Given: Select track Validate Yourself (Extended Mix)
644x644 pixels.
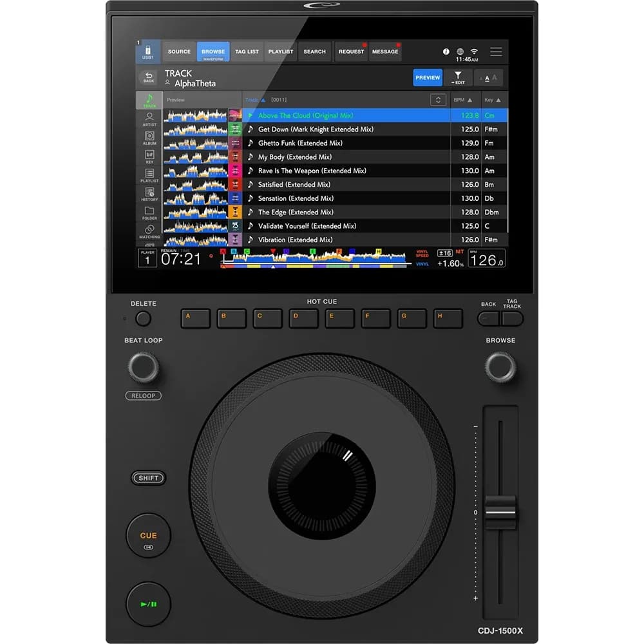Looking at the screenshot, I should 307,226.
